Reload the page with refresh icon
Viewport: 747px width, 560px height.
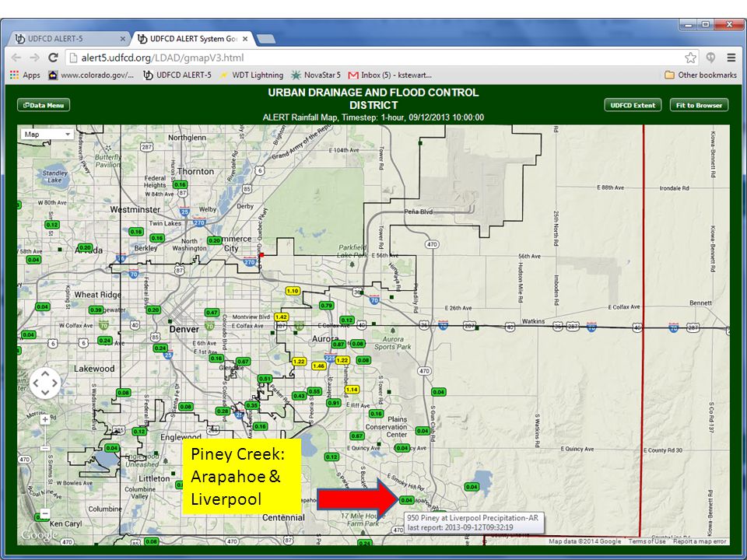click(x=53, y=58)
